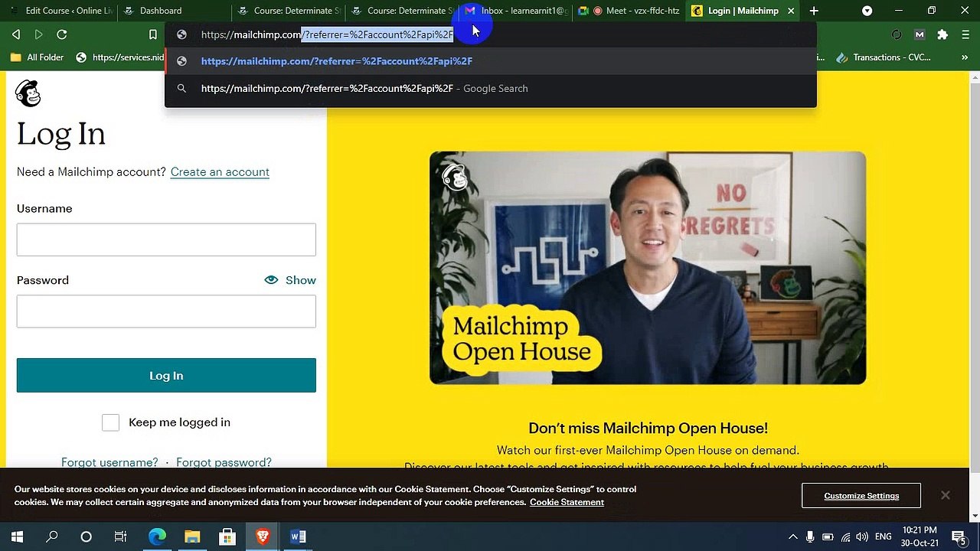Click the ENG language indicator

pyautogui.click(x=883, y=536)
